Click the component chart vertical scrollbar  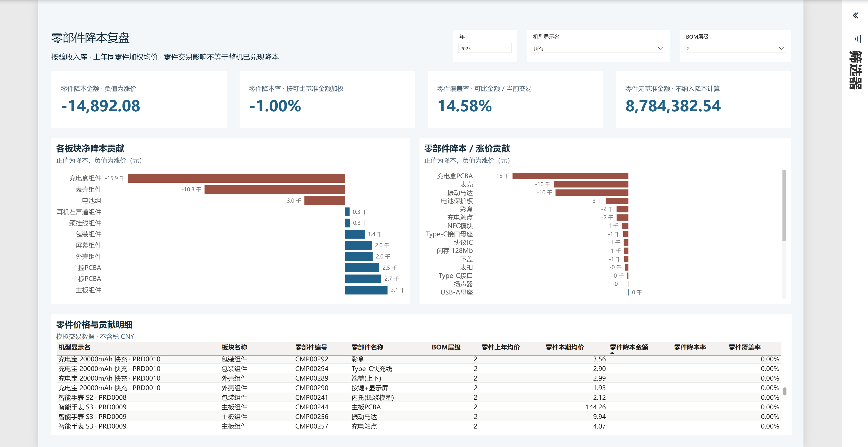click(x=784, y=205)
